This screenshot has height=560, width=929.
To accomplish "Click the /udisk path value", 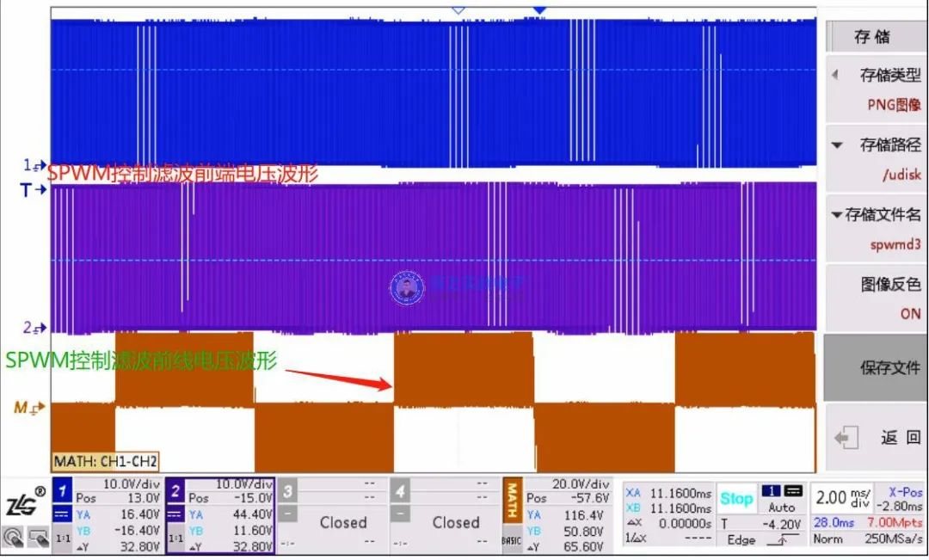I will point(901,175).
